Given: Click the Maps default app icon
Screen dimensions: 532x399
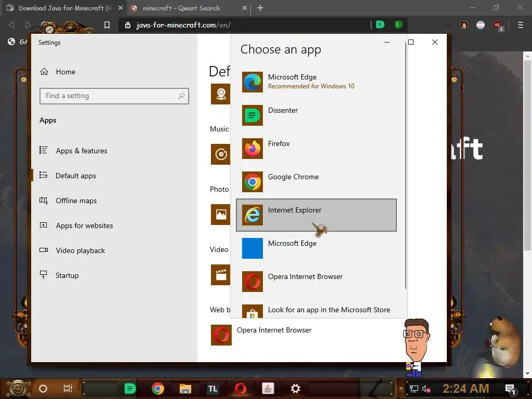Looking at the screenshot, I should [x=220, y=94].
